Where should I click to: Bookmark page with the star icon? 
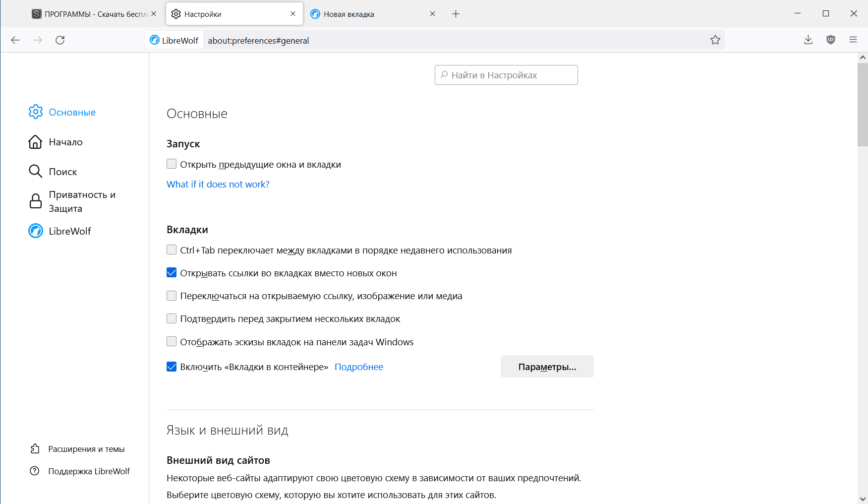(715, 40)
